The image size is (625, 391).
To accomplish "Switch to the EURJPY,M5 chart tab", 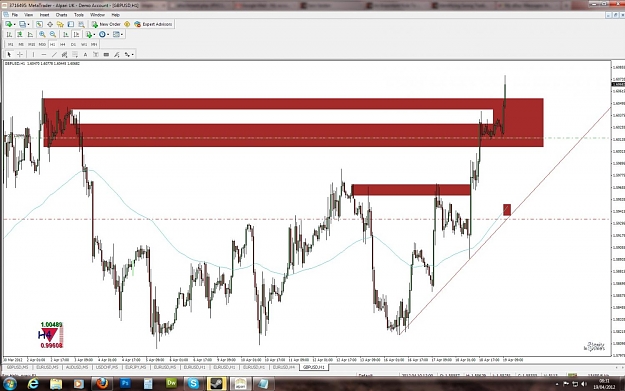I will (x=136, y=367).
